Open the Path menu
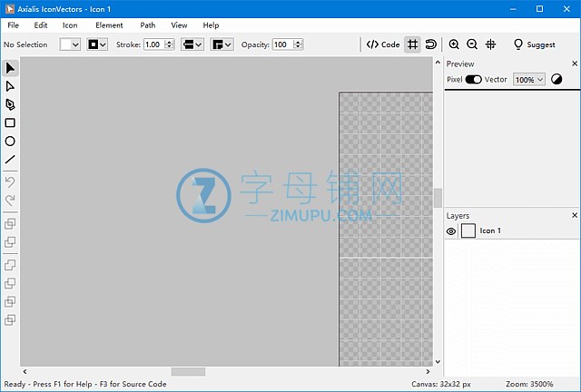The height and width of the screenshot is (392, 581). pos(148,25)
